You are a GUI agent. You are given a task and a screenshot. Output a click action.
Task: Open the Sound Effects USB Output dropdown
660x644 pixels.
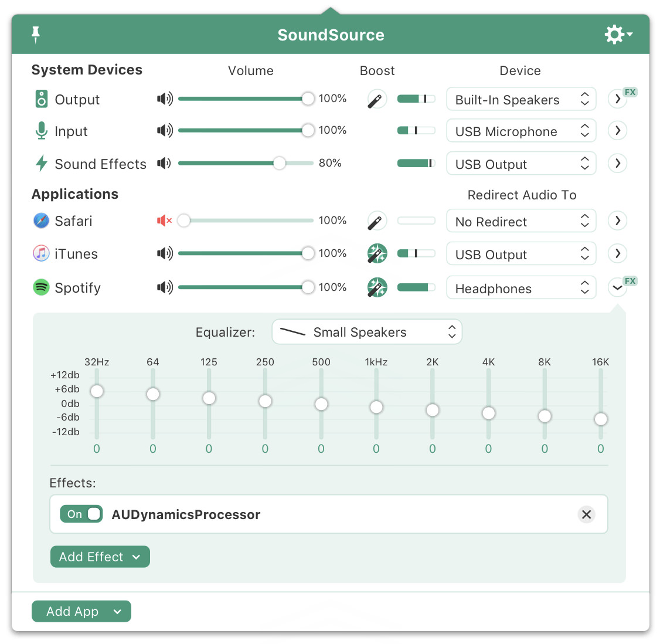[x=521, y=164]
